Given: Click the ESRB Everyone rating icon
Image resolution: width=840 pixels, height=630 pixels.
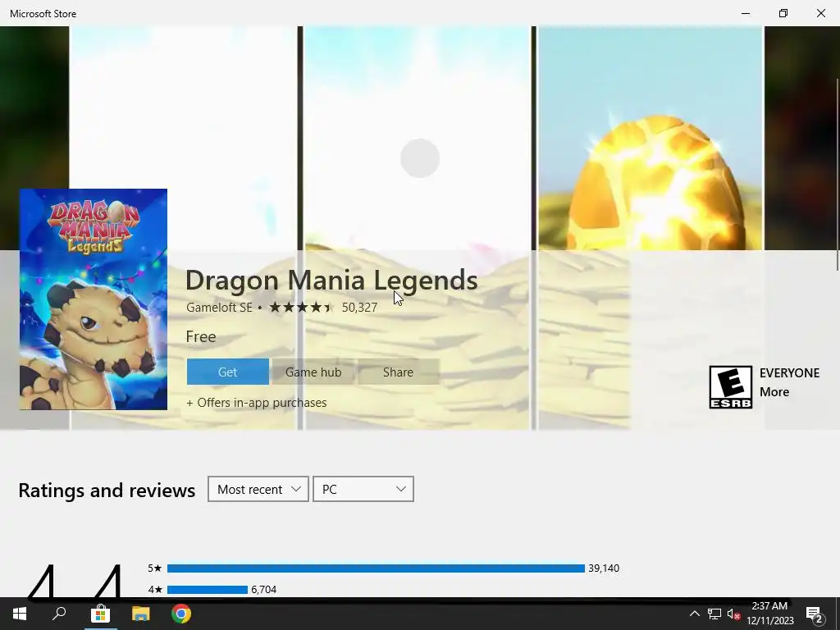Looking at the screenshot, I should 731,387.
